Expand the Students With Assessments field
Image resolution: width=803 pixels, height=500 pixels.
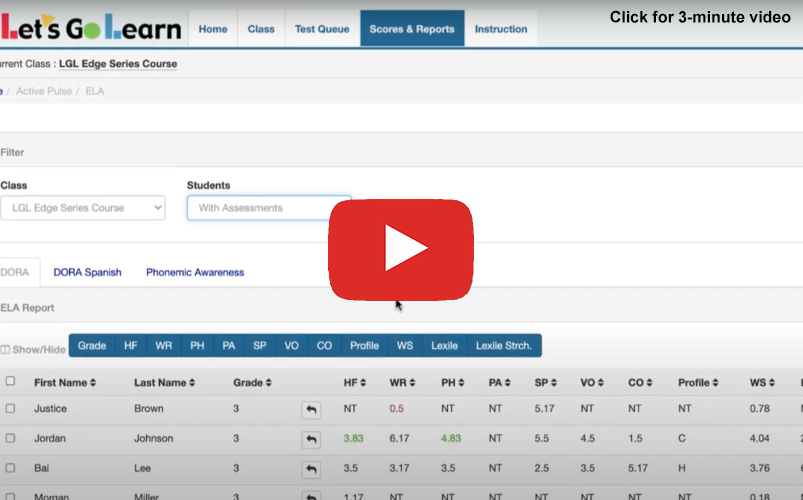(x=268, y=208)
